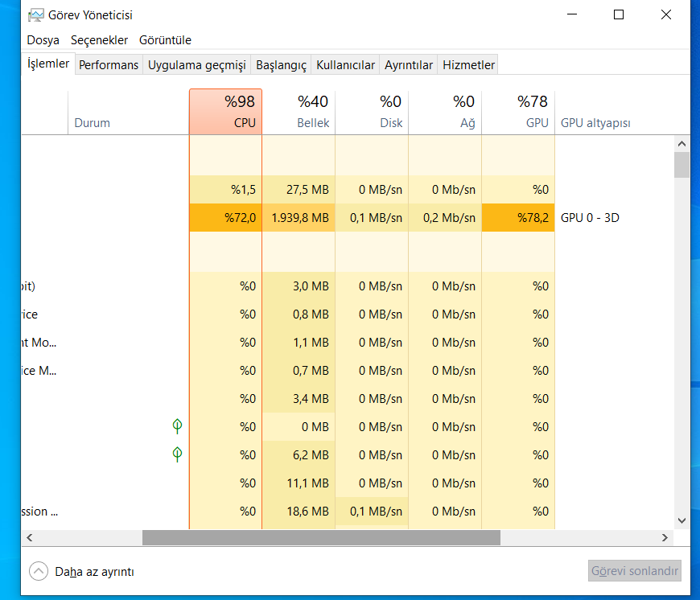The height and width of the screenshot is (600, 700).
Task: Select the 1,1 MB memory cell
Action: (x=299, y=342)
